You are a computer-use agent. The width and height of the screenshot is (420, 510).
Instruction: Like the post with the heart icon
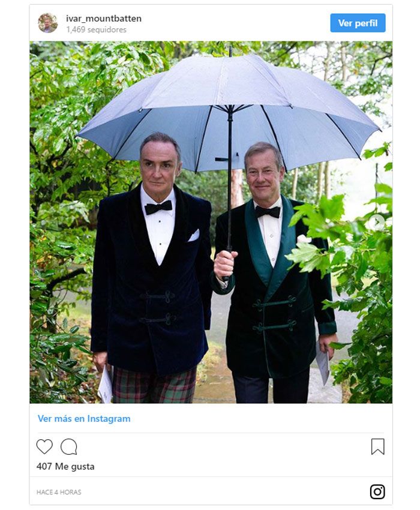[x=44, y=446]
